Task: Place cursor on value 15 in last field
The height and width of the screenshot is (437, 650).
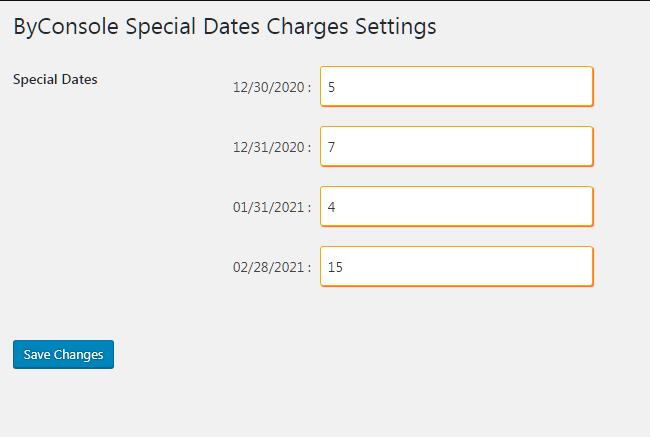Action: pyautogui.click(x=335, y=267)
